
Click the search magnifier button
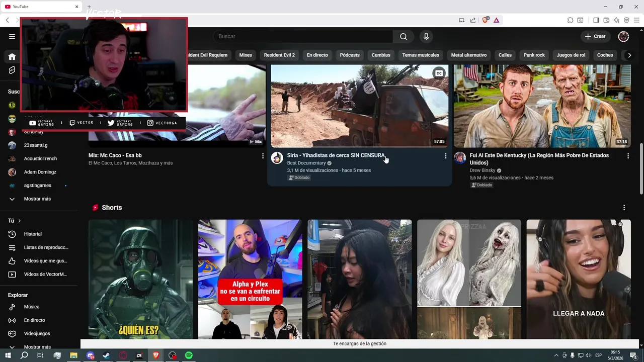tap(404, 36)
